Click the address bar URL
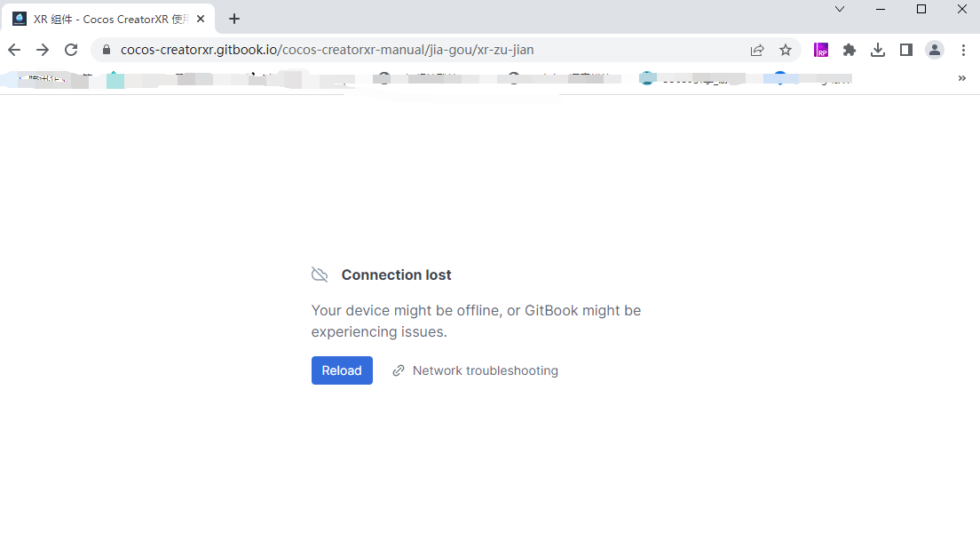The image size is (980, 549). [x=327, y=50]
